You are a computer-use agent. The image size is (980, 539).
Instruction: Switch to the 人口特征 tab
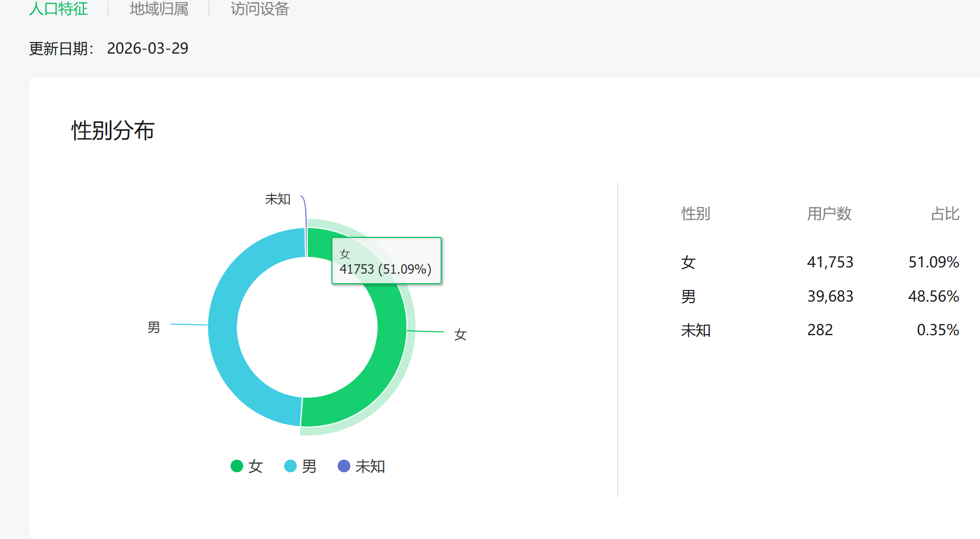pos(58,9)
